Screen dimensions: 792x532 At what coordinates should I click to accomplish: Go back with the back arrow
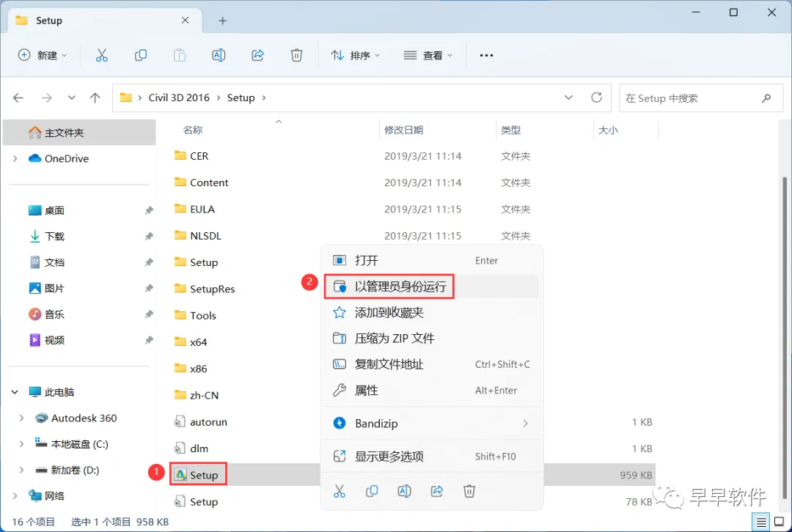[18, 97]
